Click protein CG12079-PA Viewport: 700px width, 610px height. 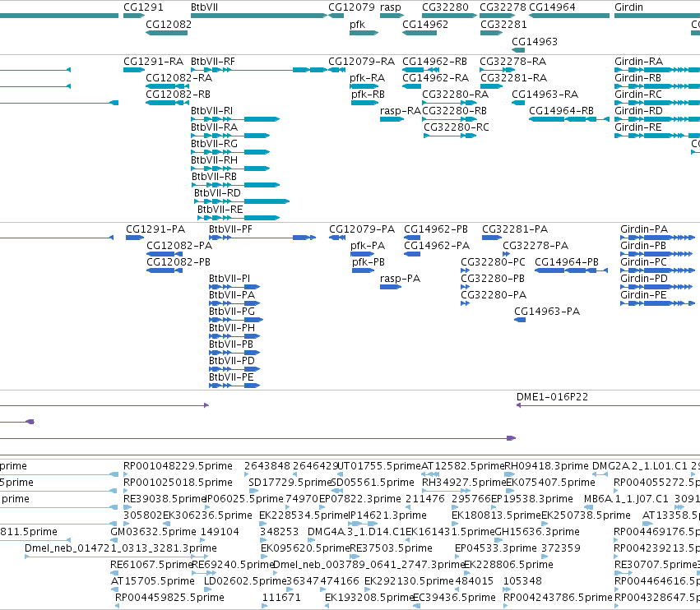[337, 238]
